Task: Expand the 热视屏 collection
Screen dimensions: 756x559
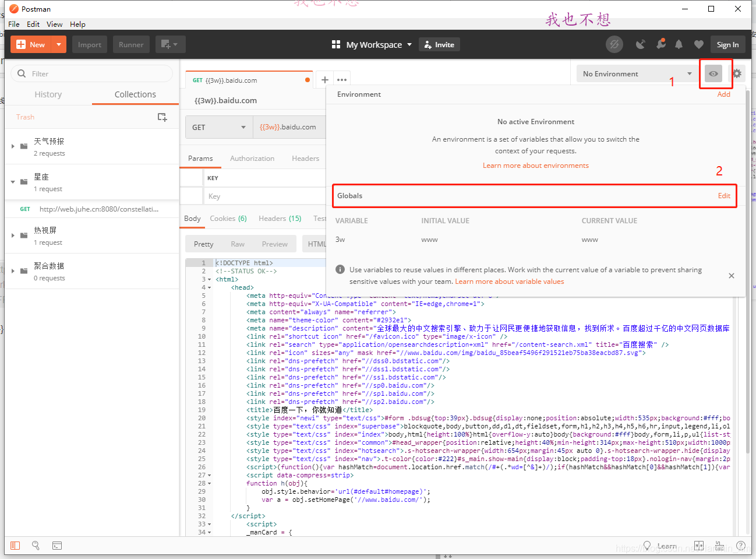Action: click(13, 235)
